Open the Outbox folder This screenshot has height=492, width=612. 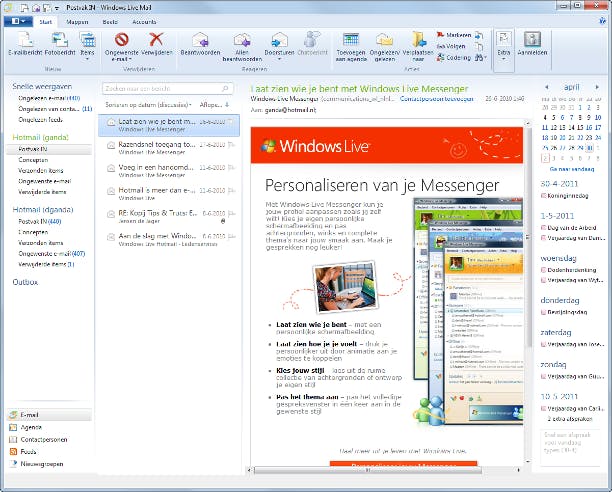25,282
